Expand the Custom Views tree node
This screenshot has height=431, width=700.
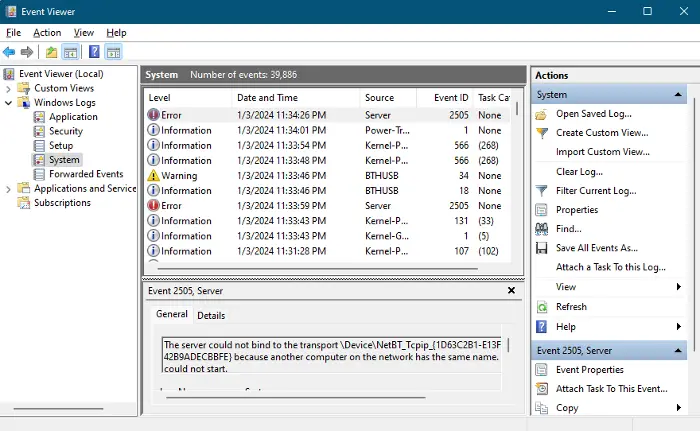[x=9, y=88]
